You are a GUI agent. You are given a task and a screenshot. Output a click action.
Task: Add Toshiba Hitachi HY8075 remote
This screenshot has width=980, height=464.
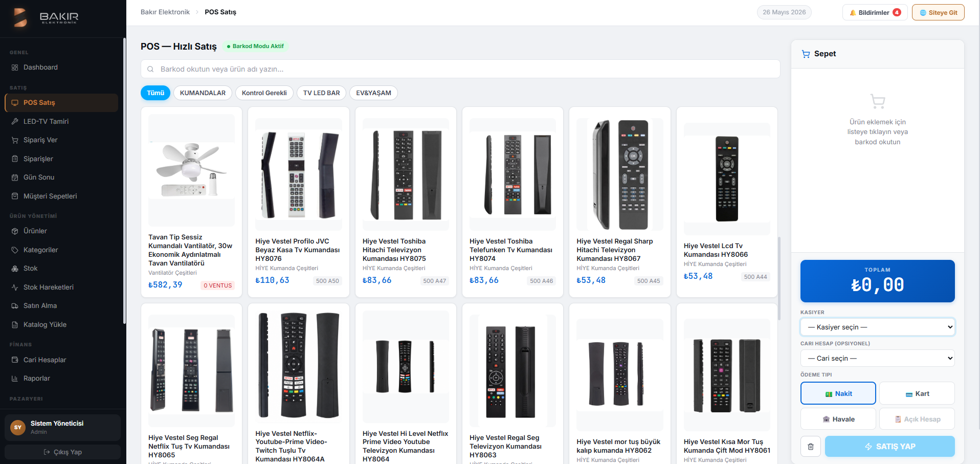(x=406, y=202)
